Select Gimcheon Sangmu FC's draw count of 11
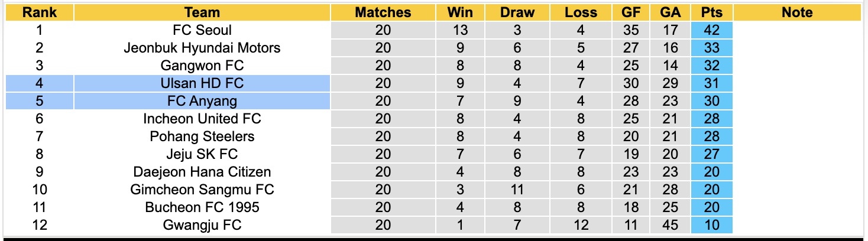 click(517, 190)
